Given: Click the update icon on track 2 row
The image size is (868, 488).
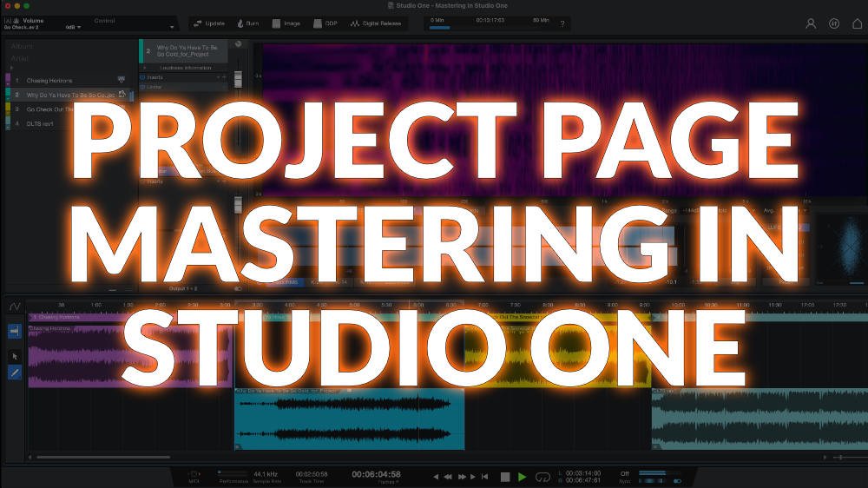Looking at the screenshot, I should pyautogui.click(x=122, y=94).
